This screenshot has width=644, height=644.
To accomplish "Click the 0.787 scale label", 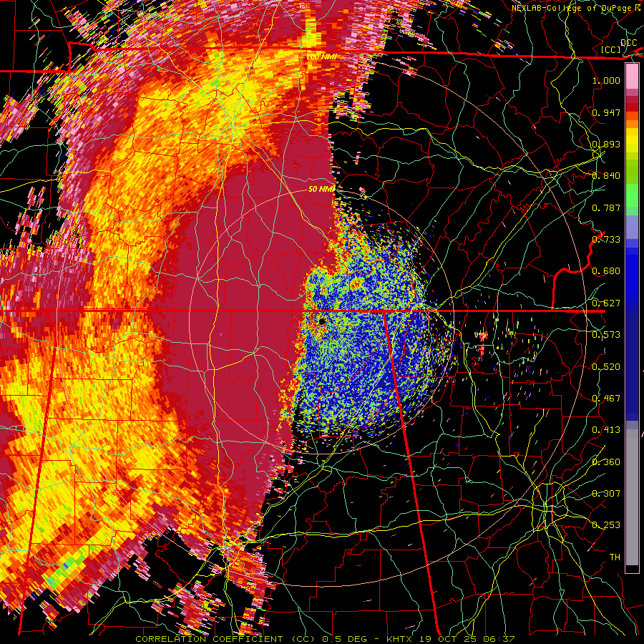I will coord(606,208).
